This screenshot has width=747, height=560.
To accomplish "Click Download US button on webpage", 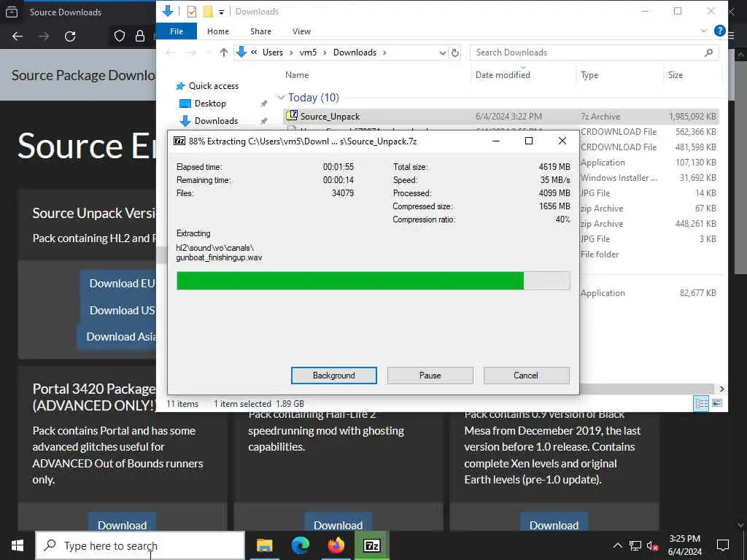I will (118, 310).
